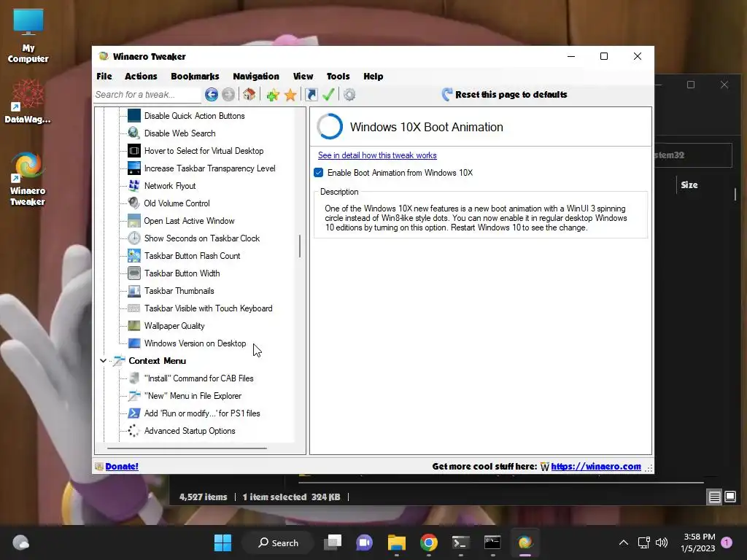The width and height of the screenshot is (747, 560).
Task: Click the Advanced Startup Options spinner icon
Action: (x=134, y=431)
